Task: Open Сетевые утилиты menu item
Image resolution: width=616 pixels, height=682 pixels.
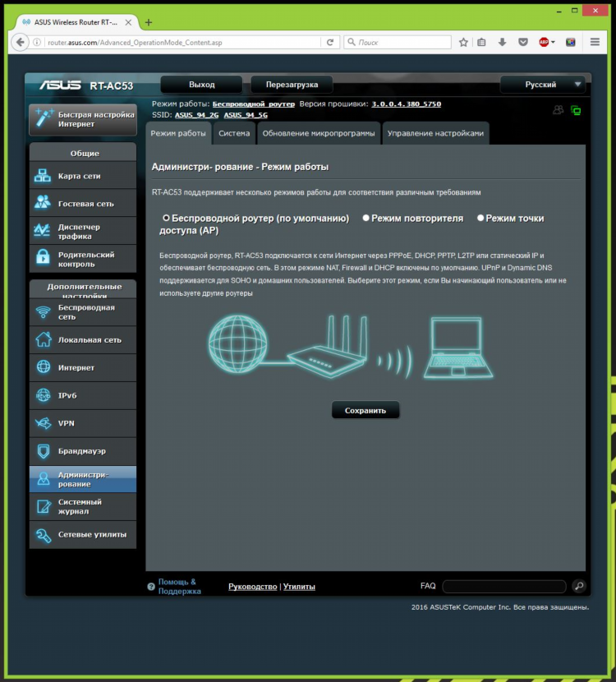Action: [83, 535]
